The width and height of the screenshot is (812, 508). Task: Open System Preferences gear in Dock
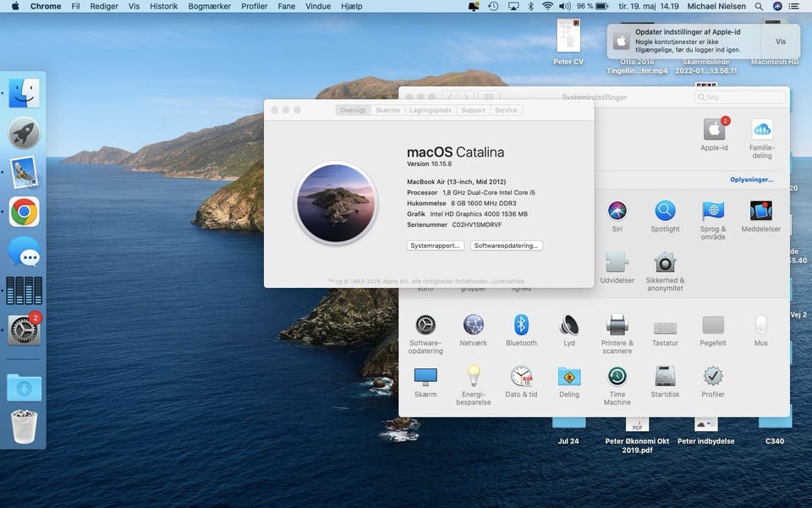click(24, 329)
